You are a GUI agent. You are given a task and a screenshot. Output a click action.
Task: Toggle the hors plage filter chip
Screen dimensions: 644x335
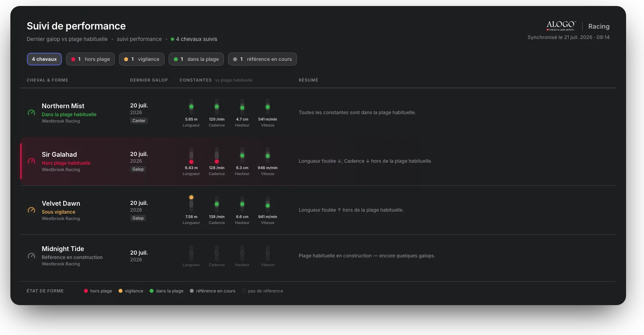91,59
